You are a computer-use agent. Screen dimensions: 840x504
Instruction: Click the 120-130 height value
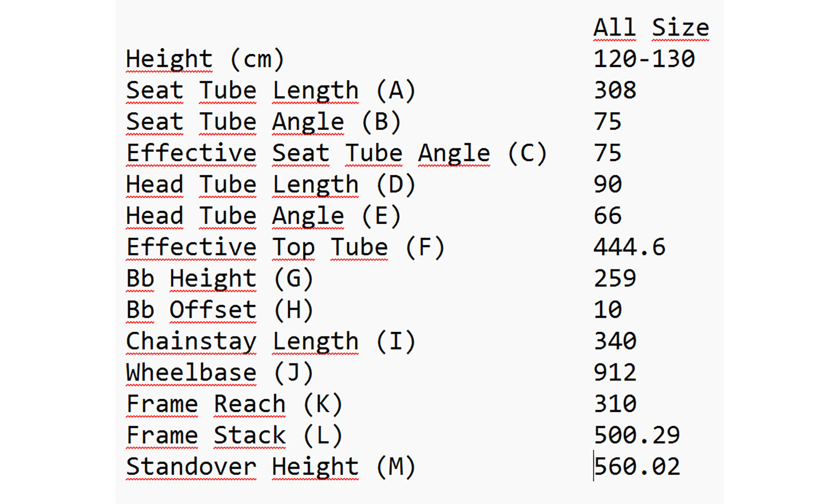(x=644, y=59)
